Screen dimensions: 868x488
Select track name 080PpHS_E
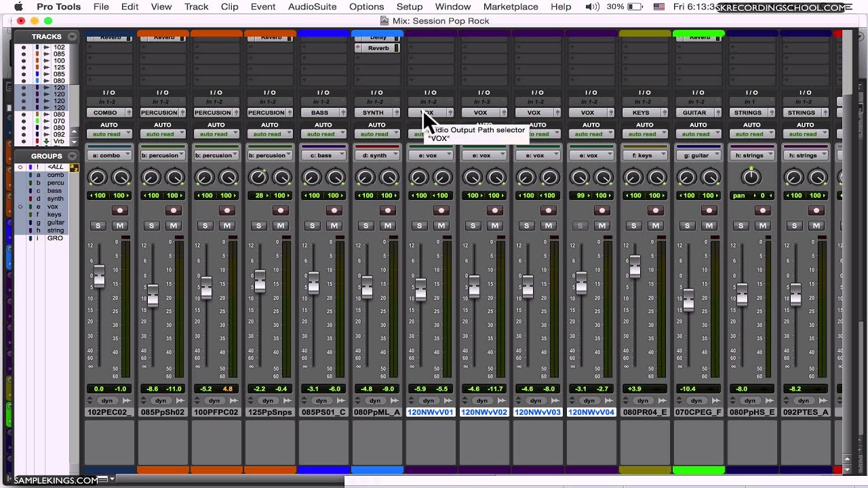click(x=751, y=412)
